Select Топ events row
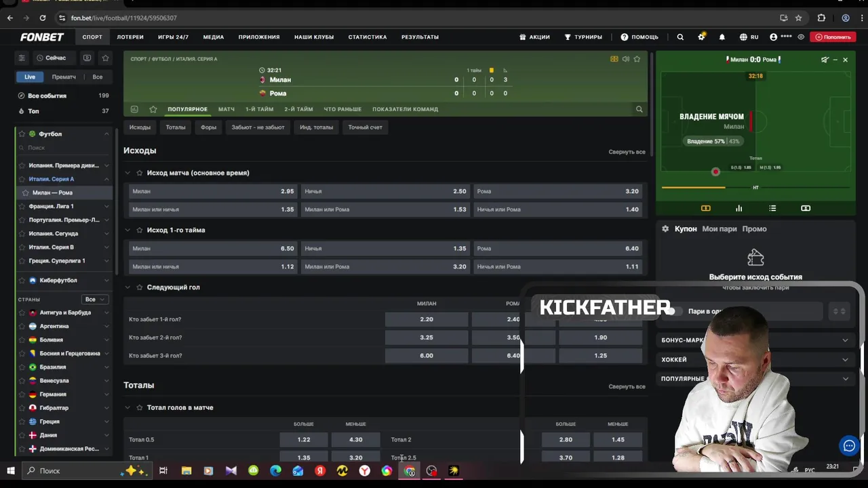Image resolution: width=868 pixels, height=488 pixels. [63, 111]
